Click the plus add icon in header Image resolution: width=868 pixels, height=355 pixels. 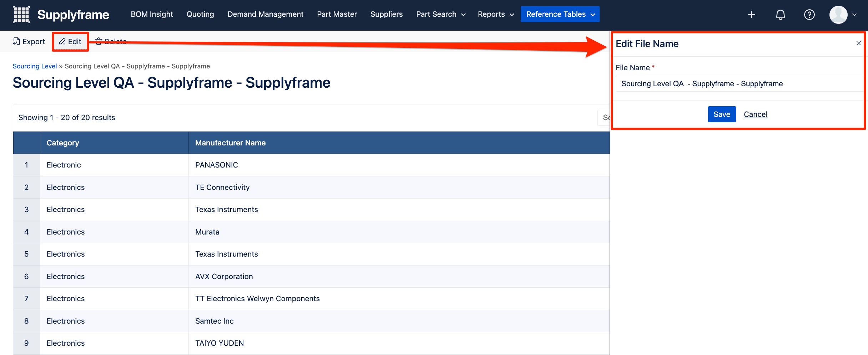(752, 15)
